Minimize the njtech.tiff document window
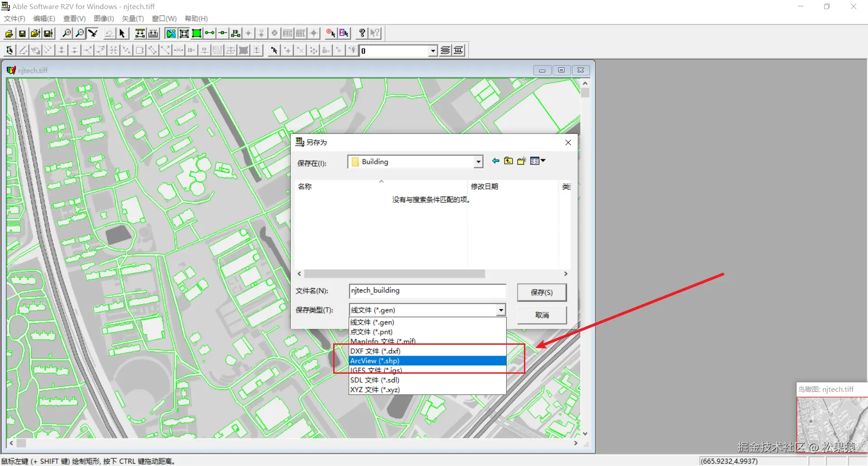The image size is (868, 466). click(x=542, y=70)
